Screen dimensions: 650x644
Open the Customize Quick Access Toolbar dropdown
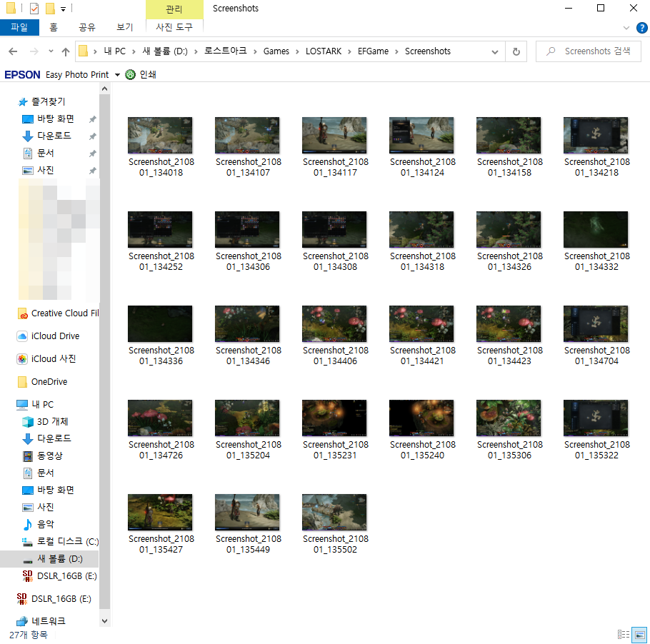63,9
